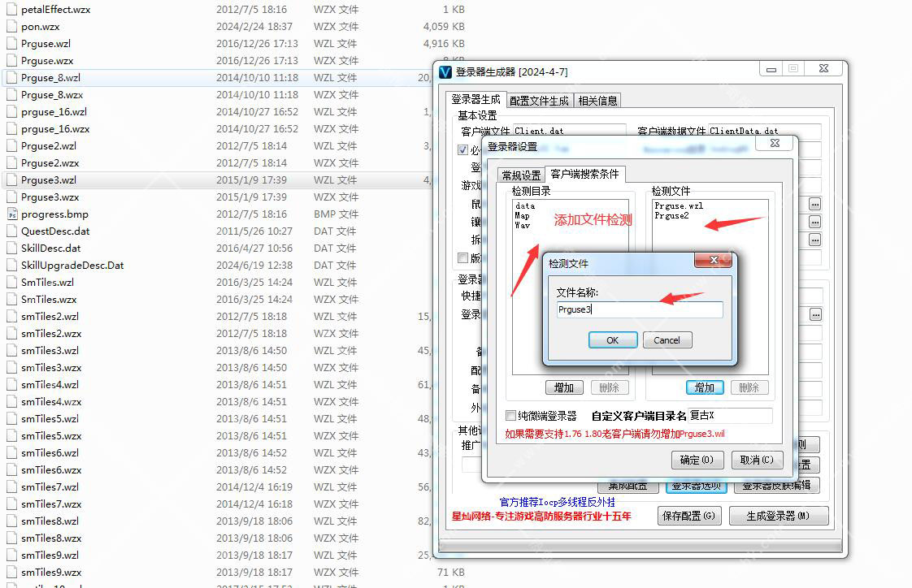Select file Prguse2.wzl in Explorer

(x=49, y=146)
